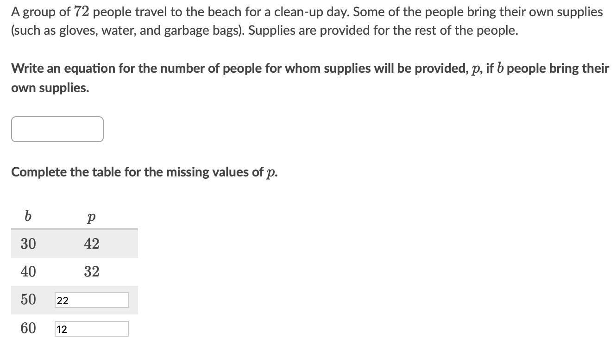Click the text 'own supplies.' in bold prompt
The image size is (616, 364).
(50, 88)
